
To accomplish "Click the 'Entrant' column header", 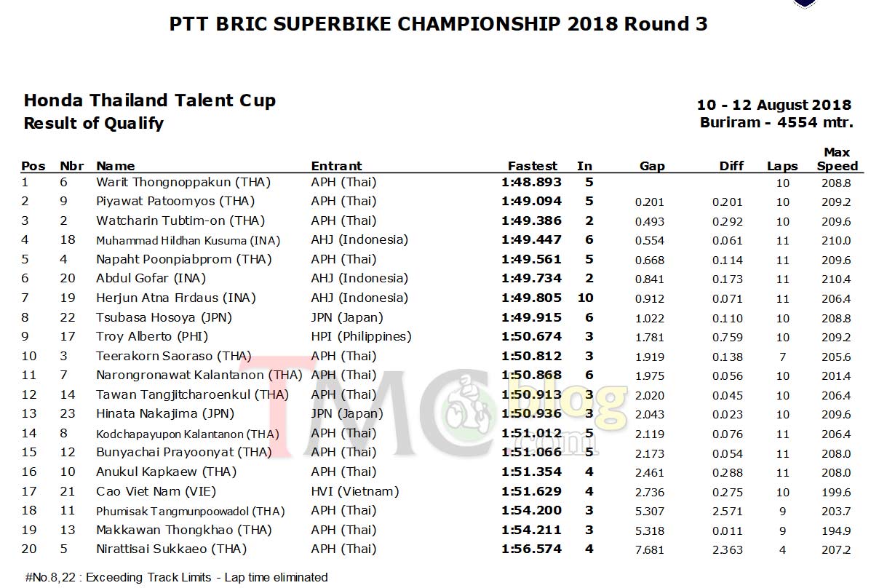I will coord(336,166).
